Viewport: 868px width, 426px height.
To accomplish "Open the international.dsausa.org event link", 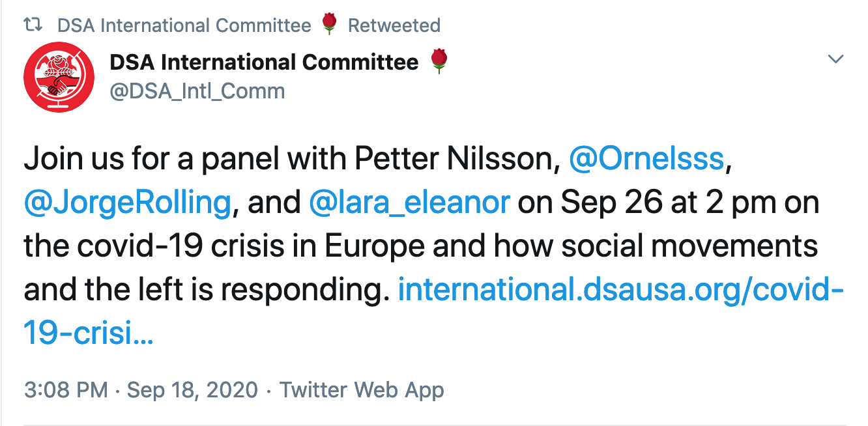I will (620, 290).
